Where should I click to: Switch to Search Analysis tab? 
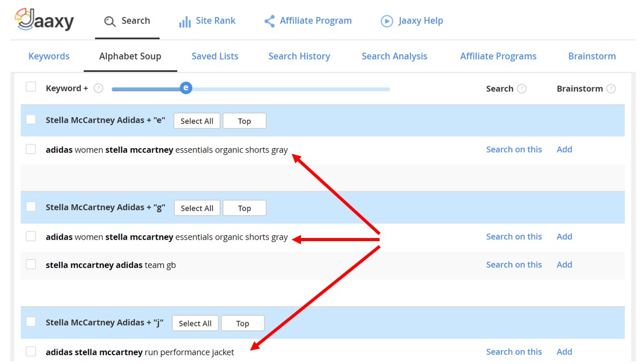[395, 57]
